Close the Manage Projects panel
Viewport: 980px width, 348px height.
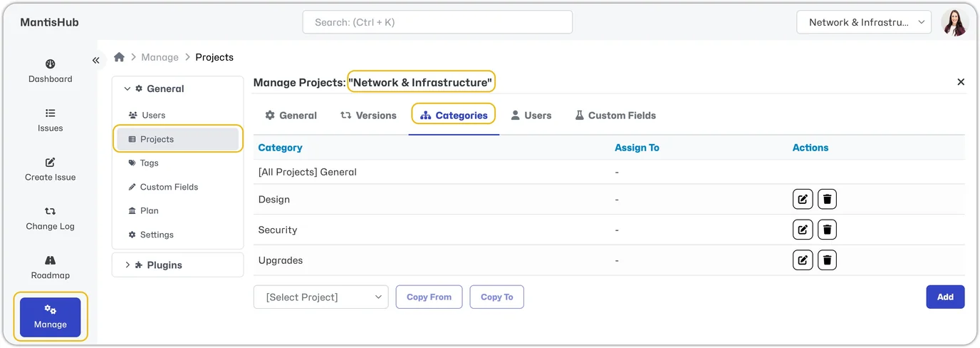[x=961, y=82]
